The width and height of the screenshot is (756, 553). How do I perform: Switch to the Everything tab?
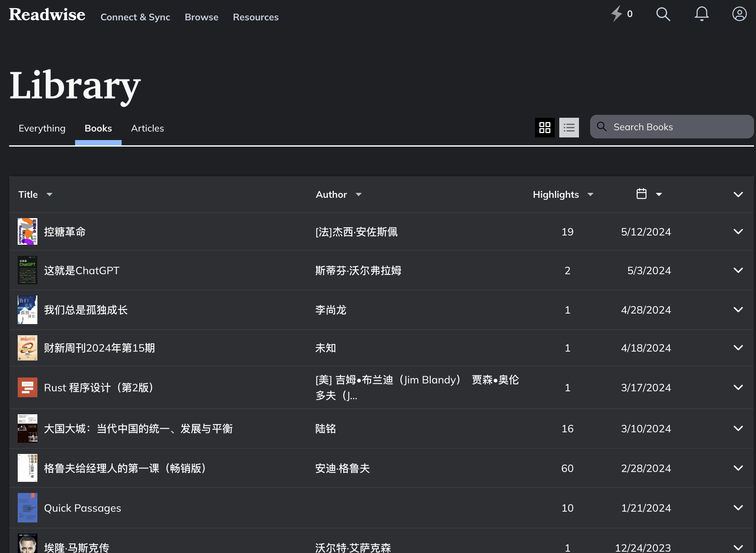tap(42, 128)
